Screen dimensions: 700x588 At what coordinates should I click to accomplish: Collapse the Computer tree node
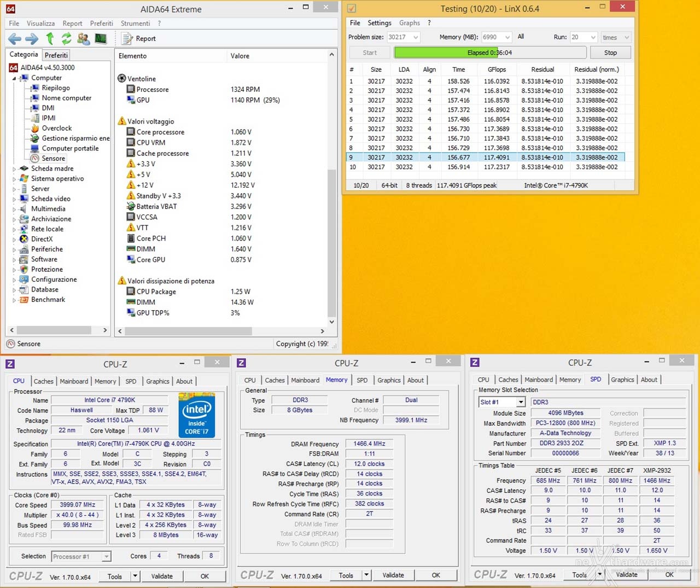[x=14, y=78]
